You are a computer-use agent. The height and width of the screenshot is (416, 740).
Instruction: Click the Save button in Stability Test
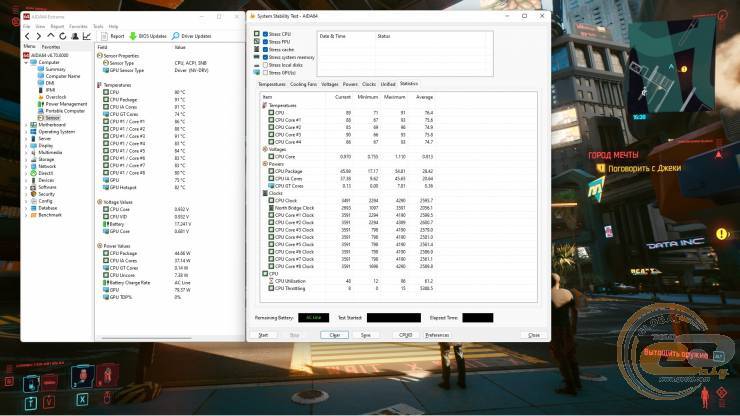(x=365, y=335)
